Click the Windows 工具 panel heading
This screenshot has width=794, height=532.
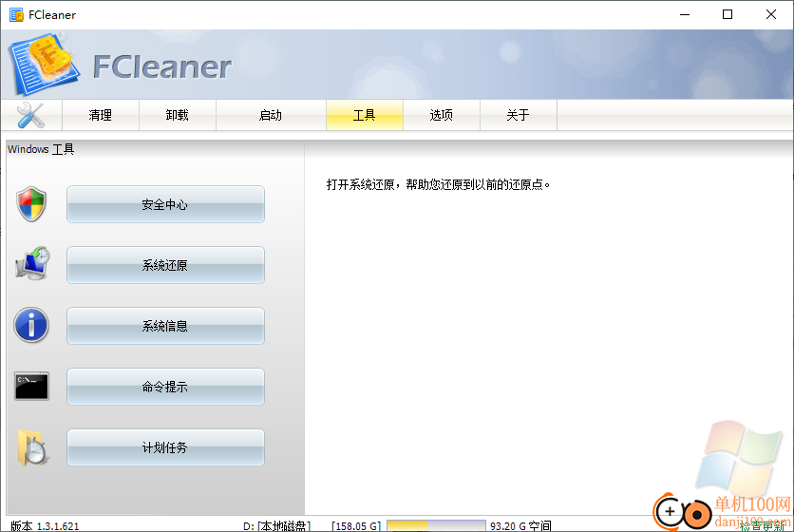41,149
